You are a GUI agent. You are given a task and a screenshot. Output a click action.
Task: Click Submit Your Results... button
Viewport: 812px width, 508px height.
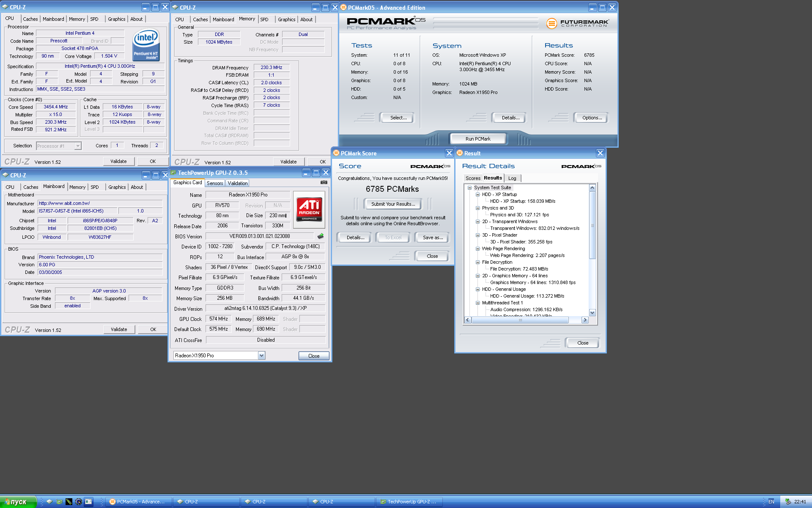pos(393,204)
